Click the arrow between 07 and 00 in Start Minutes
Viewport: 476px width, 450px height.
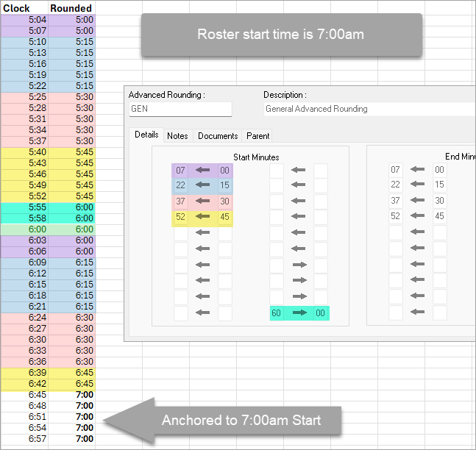pos(203,170)
